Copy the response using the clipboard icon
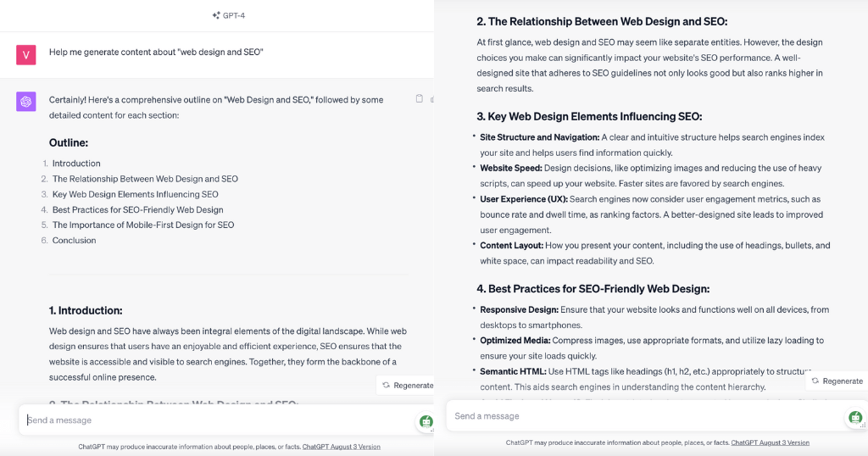The image size is (868, 456). [x=419, y=98]
